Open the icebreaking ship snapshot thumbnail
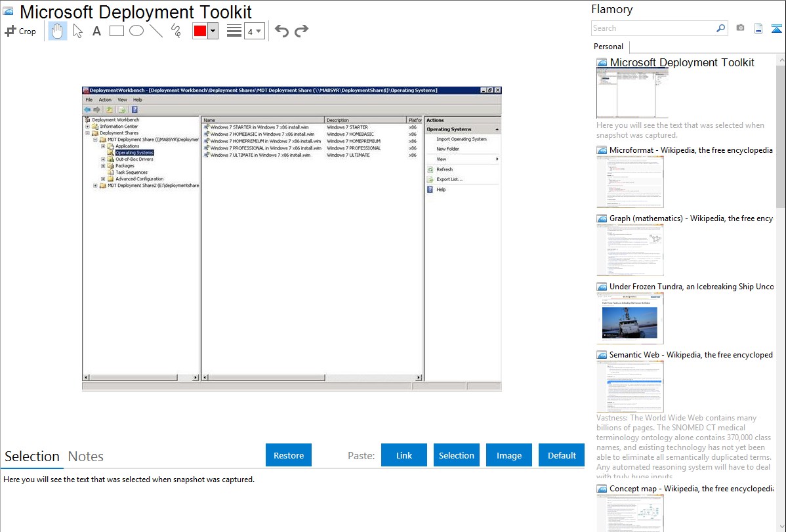786x532 pixels. click(630, 318)
